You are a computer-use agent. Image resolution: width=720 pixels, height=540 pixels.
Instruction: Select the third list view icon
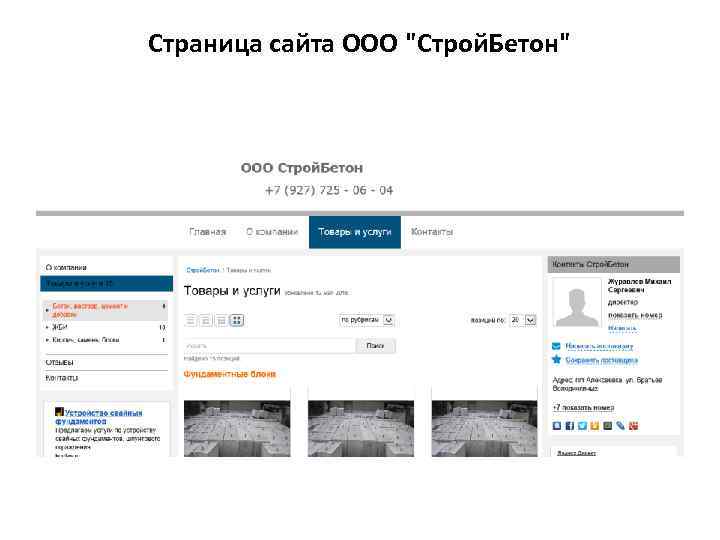coord(221,320)
